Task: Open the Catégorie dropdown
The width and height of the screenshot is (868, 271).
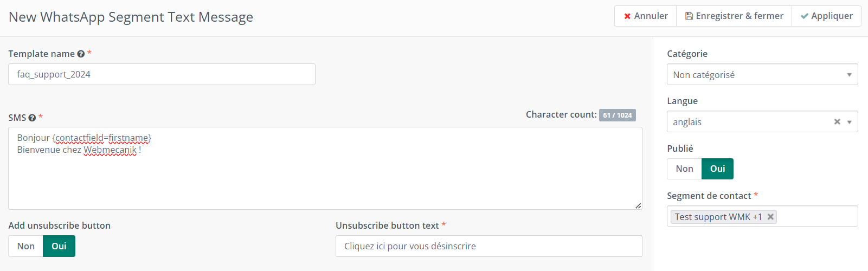Action: point(762,75)
